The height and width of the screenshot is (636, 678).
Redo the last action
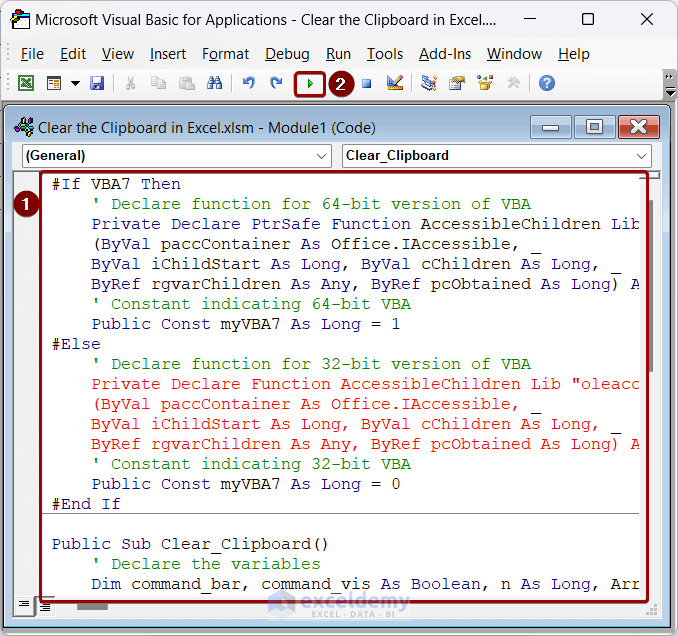(276, 83)
